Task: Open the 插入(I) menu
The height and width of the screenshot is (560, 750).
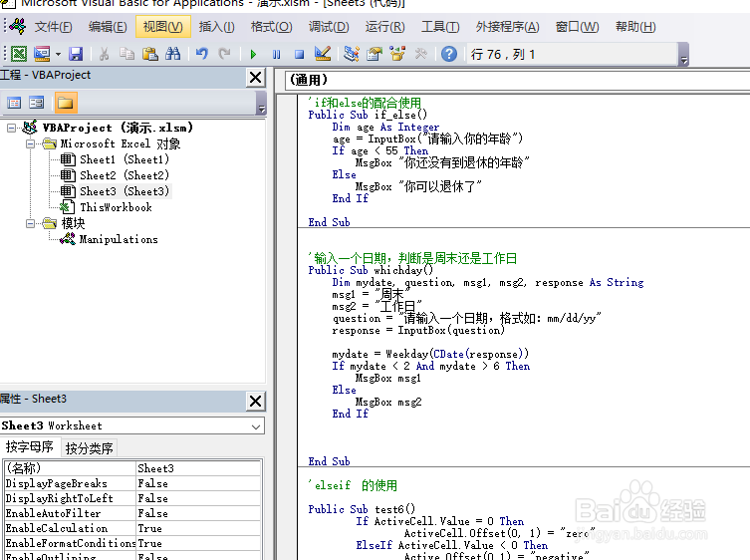Action: click(x=217, y=27)
